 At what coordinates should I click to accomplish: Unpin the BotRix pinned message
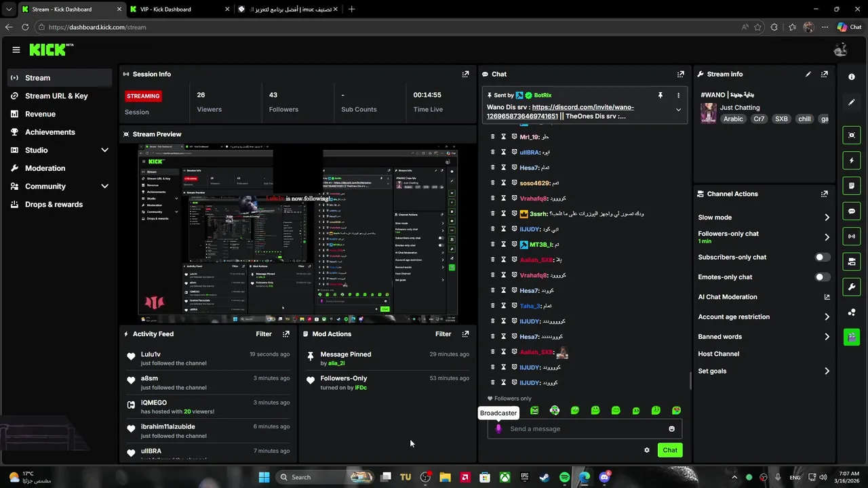(660, 96)
